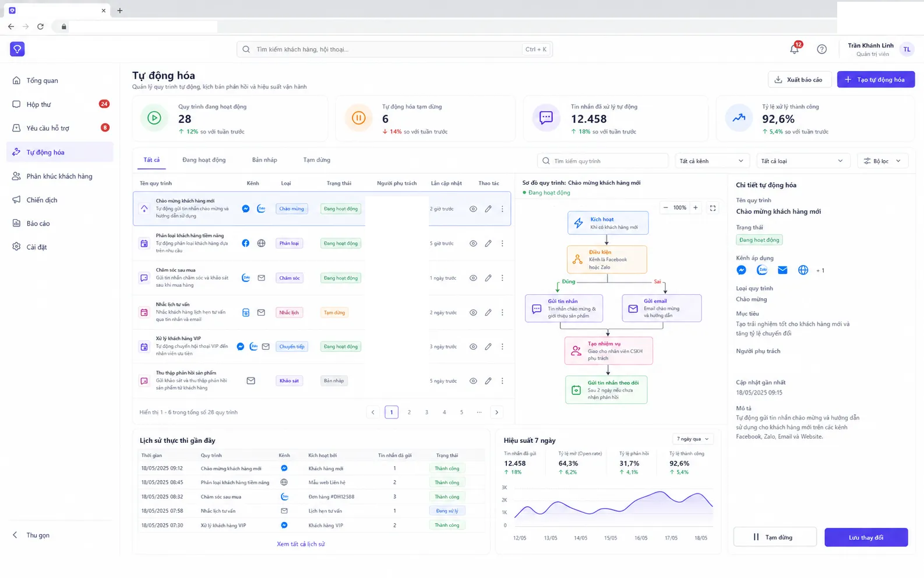
Task: Click the Messenger channel icon in details panel
Action: 741,270
